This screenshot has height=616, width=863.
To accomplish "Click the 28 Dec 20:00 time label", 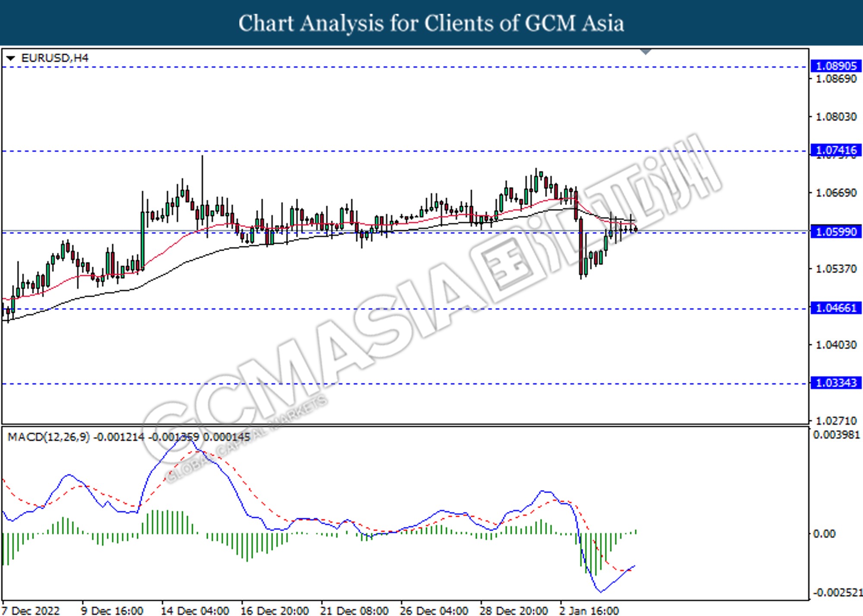I will pyautogui.click(x=514, y=610).
